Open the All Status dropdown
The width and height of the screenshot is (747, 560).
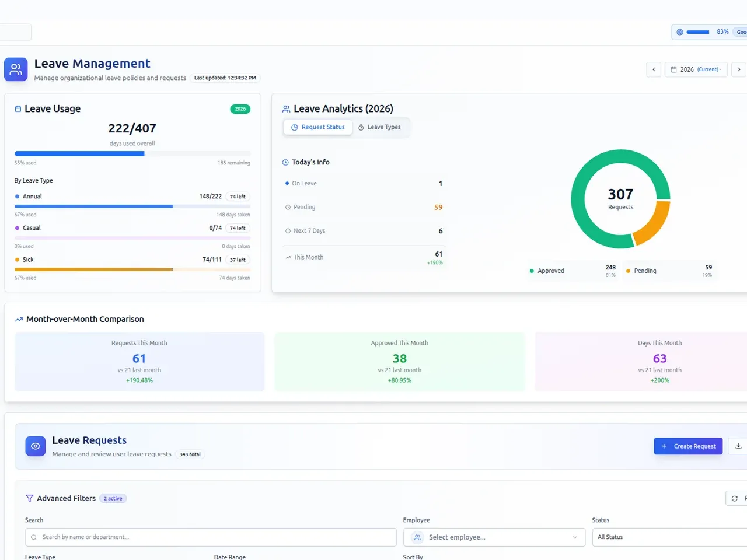tap(669, 537)
